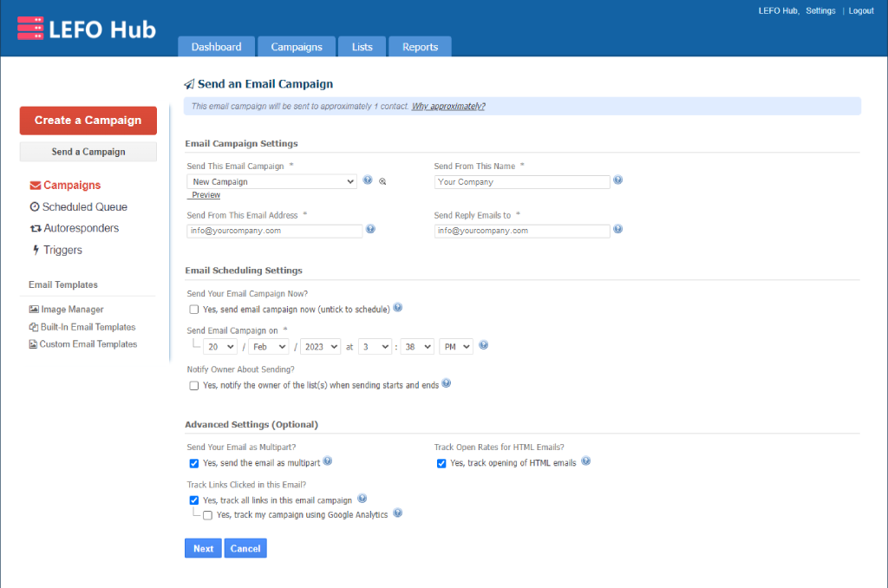
Task: Open the Lists tab
Action: pos(362,47)
